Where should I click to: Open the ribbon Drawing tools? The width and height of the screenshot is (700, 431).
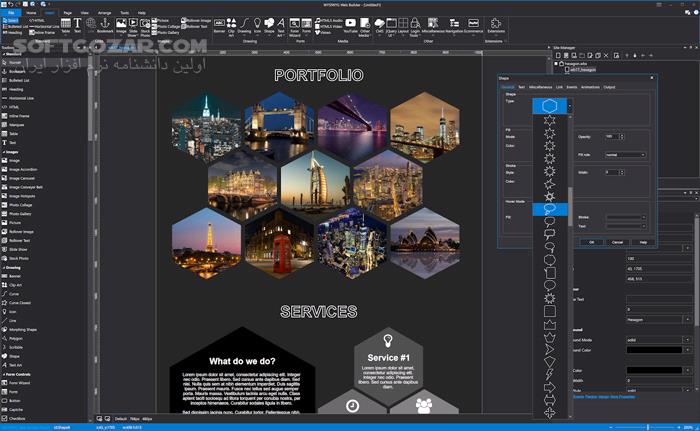click(244, 26)
